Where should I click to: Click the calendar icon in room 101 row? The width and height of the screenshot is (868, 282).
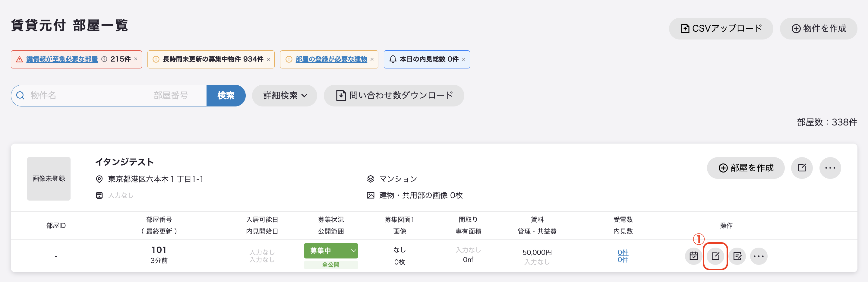coord(694,256)
